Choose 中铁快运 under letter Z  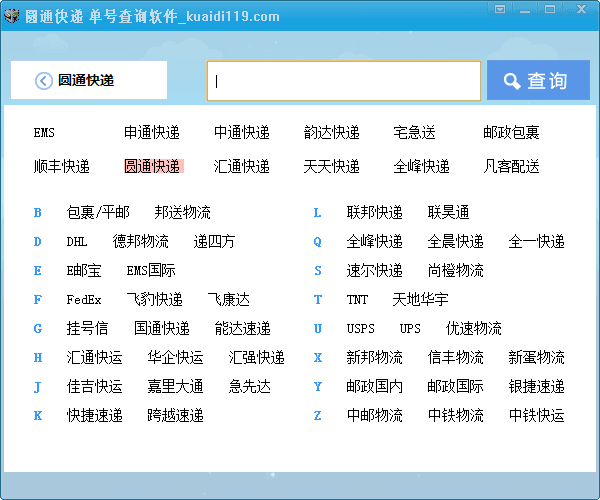[536, 416]
